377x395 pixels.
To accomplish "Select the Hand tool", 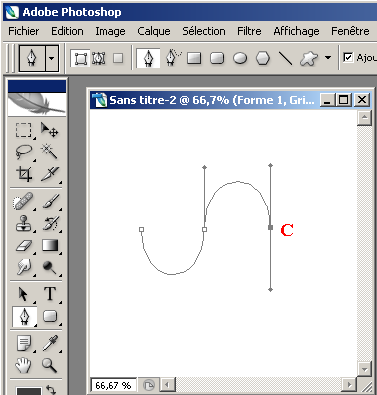I will 24,365.
